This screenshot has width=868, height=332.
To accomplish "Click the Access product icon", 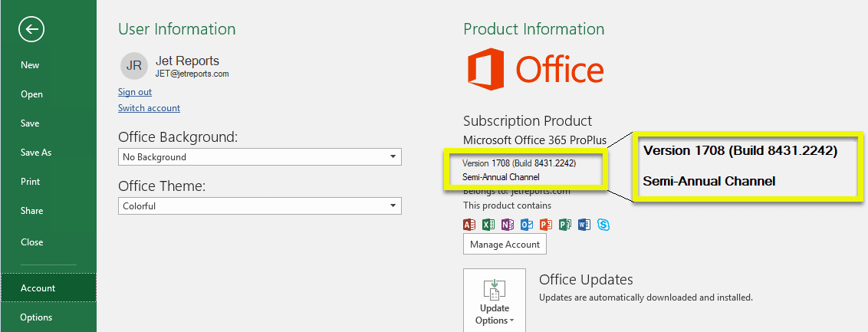I will (469, 225).
